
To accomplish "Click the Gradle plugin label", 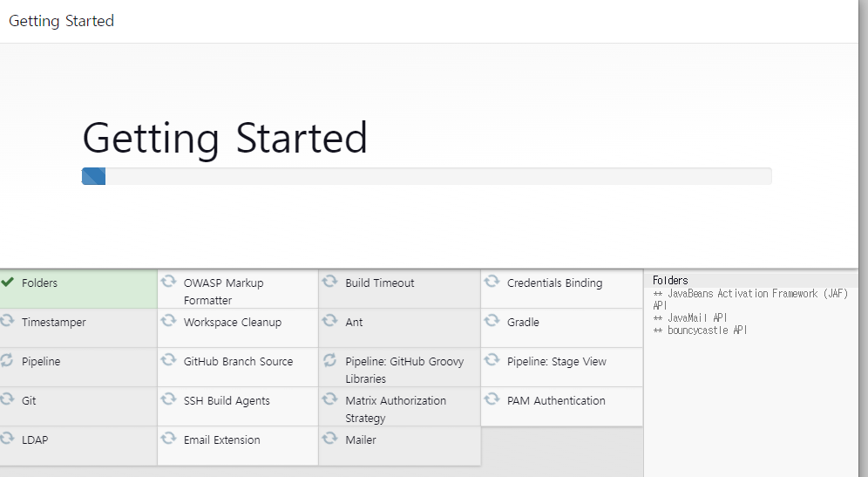I will (x=523, y=323).
